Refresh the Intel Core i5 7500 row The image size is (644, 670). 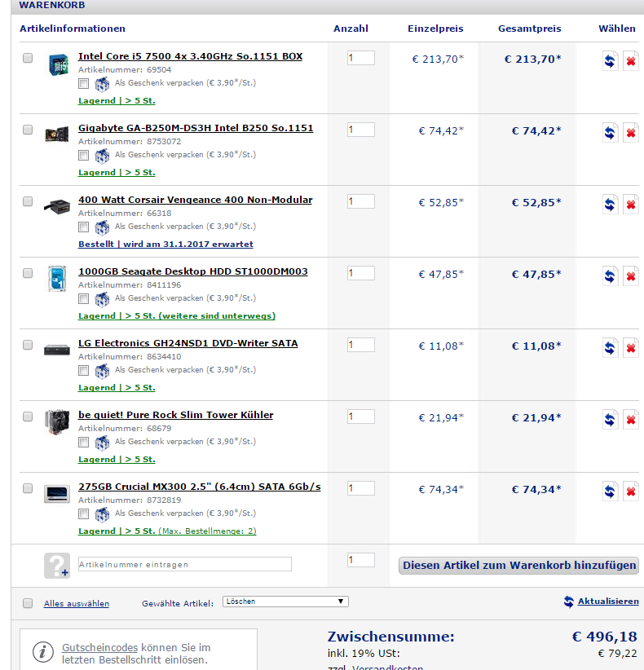click(610, 61)
